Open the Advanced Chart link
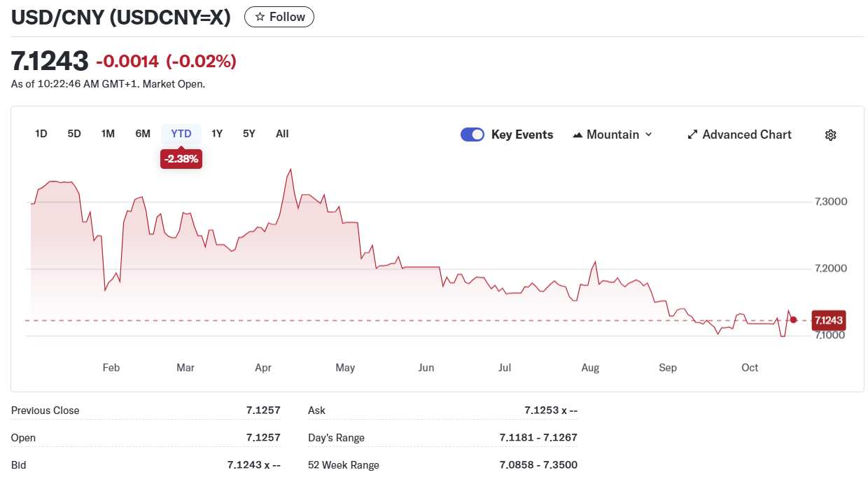The width and height of the screenshot is (868, 489). click(x=746, y=135)
